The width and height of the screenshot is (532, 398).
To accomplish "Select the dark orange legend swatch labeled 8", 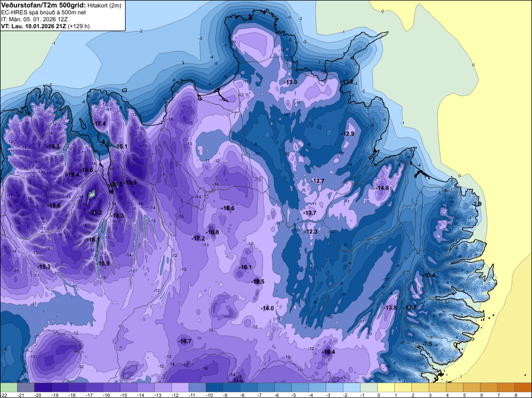I will 523,387.
